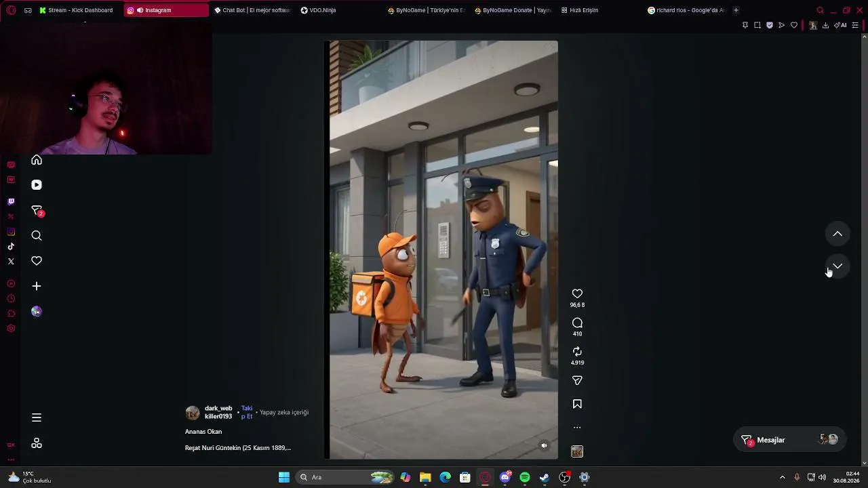The height and width of the screenshot is (488, 868).
Task: Open the weather widget showing 15°C
Action: click(30, 477)
